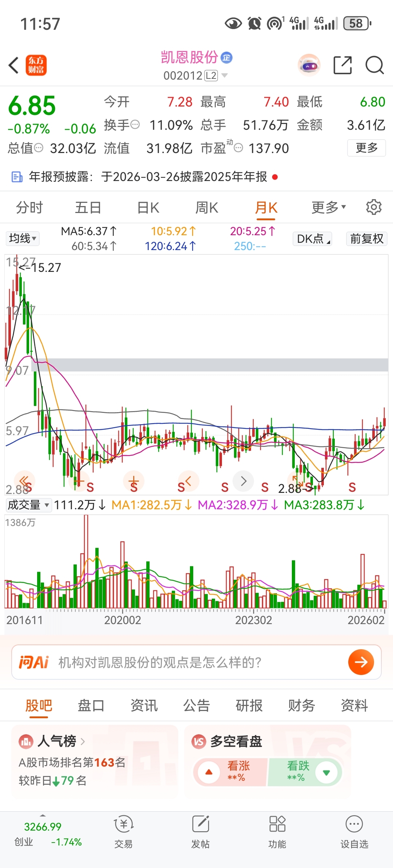
Task: Open the 盘口 tab
Action: pyautogui.click(x=91, y=706)
